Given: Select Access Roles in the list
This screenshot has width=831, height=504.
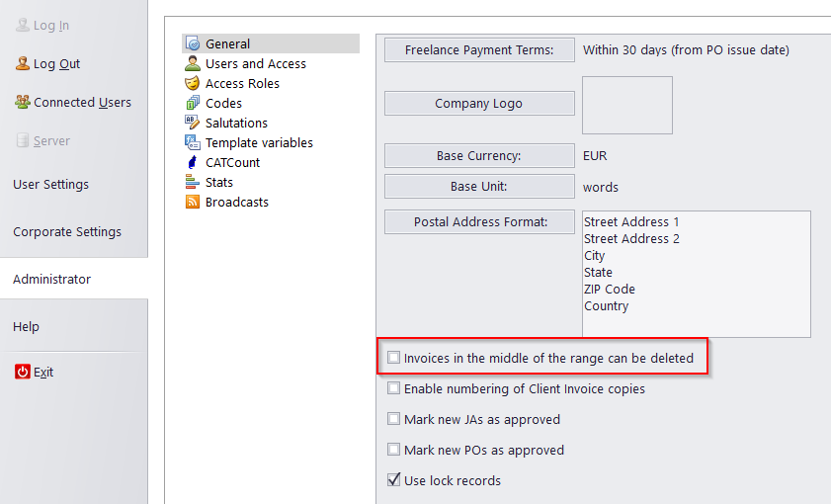Looking at the screenshot, I should pyautogui.click(x=242, y=83).
